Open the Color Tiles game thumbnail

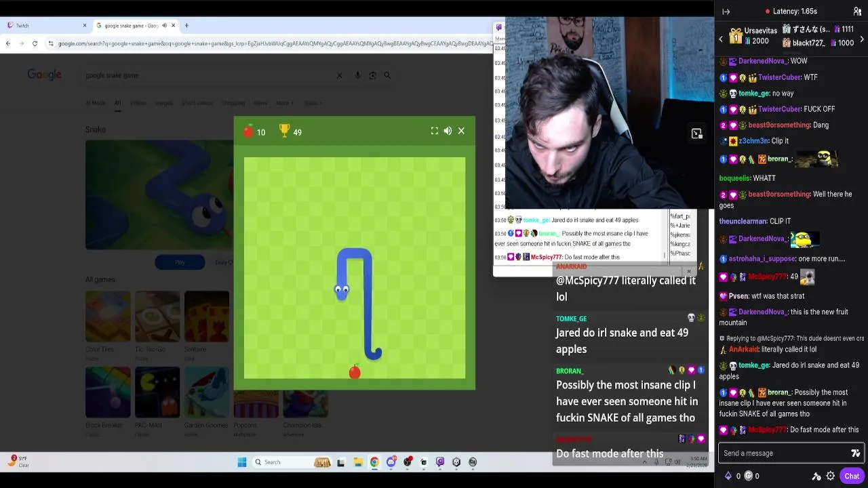[x=108, y=316]
